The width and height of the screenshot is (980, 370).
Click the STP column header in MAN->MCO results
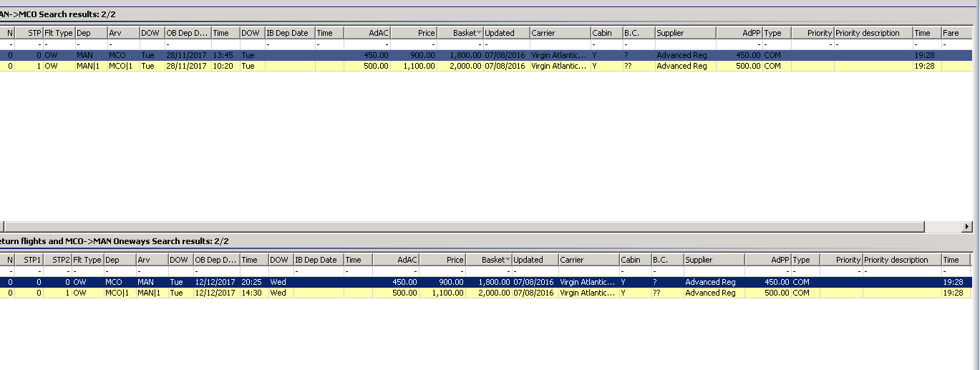click(29, 33)
